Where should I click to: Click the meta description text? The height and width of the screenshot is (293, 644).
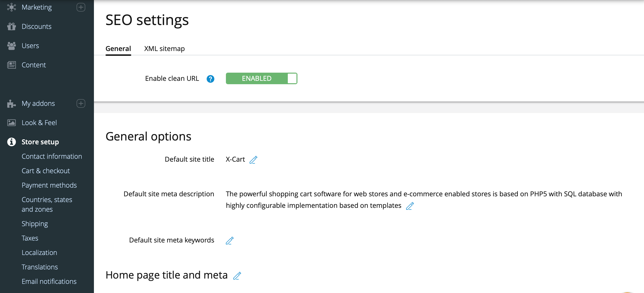[x=424, y=200]
